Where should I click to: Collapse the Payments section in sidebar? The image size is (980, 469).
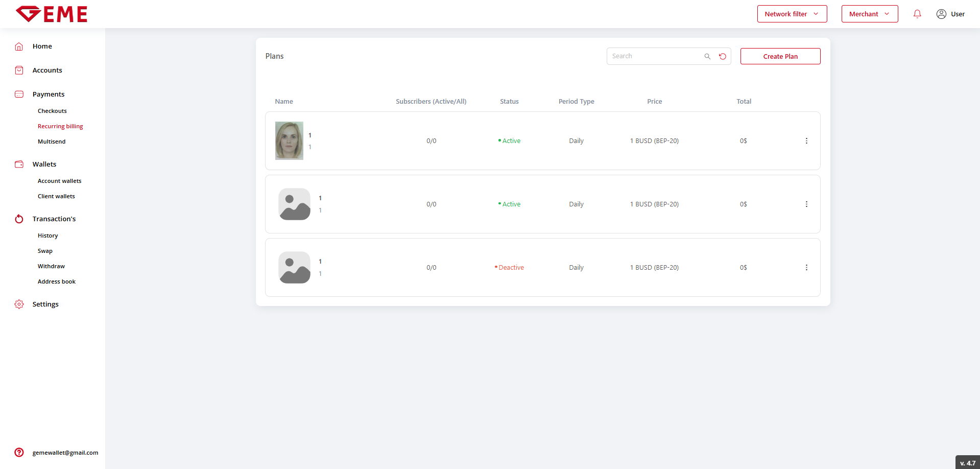pyautogui.click(x=49, y=95)
